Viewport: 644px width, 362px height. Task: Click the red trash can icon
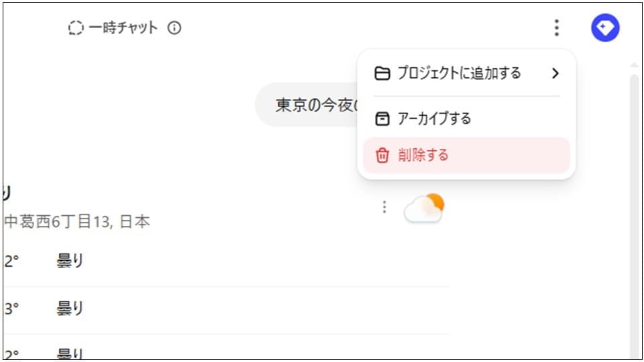point(382,156)
